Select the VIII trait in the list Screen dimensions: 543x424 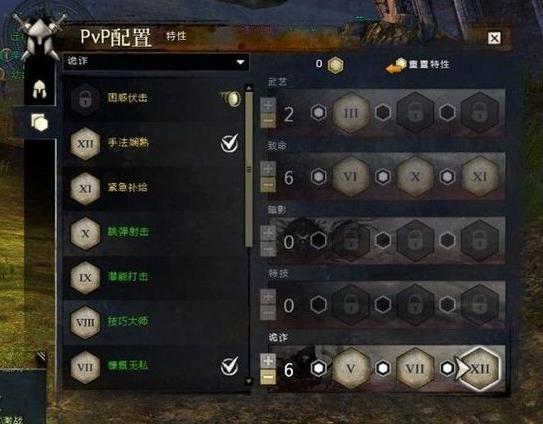click(85, 322)
